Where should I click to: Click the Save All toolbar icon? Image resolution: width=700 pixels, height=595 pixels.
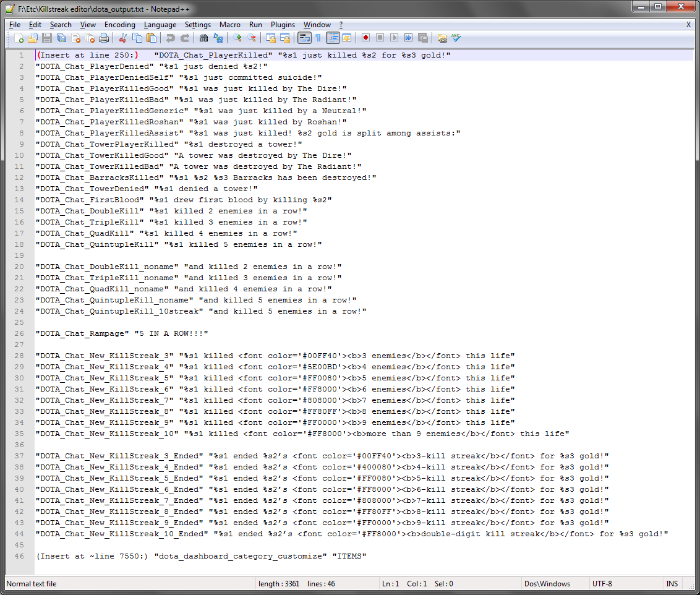61,38
